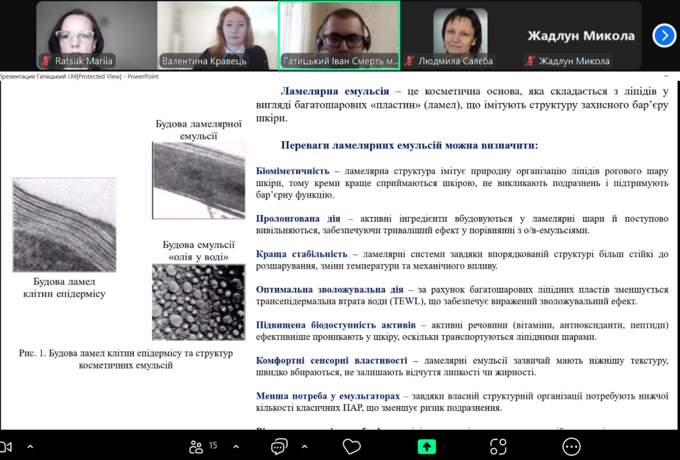
Task: Click the green share screen button
Action: (x=427, y=446)
